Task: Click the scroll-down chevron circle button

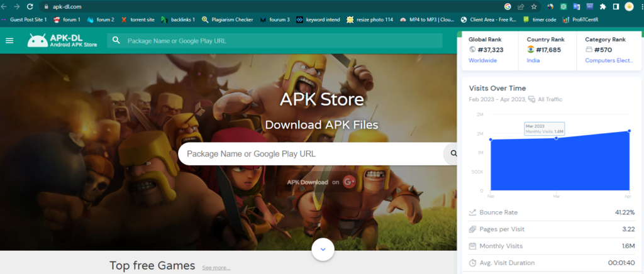Action: 323,249
